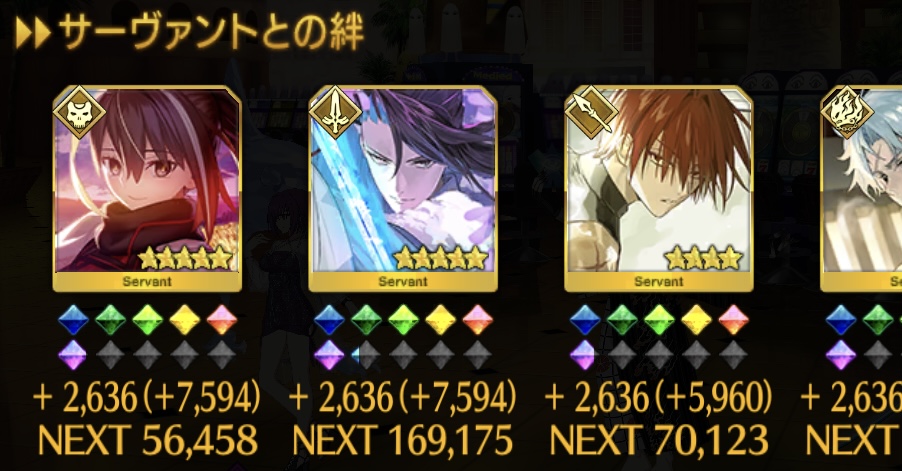Image resolution: width=902 pixels, height=471 pixels.
Task: Click the Avenger class skull icon
Action: (x=79, y=113)
